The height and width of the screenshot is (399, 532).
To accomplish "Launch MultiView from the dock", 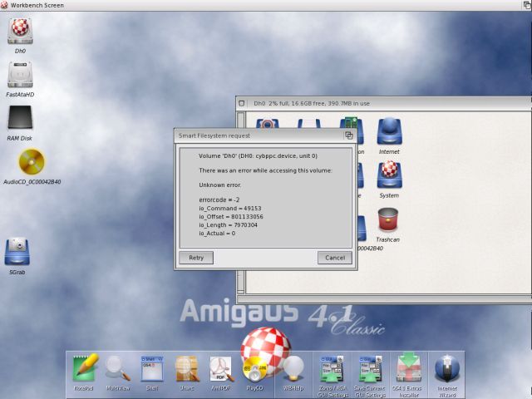I will (x=117, y=368).
